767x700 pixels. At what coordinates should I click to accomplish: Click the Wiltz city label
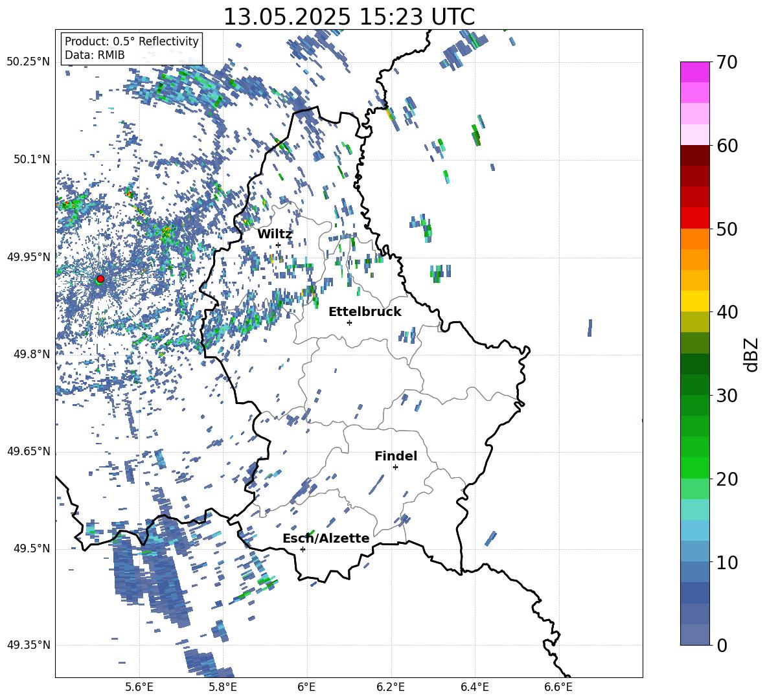click(x=275, y=234)
